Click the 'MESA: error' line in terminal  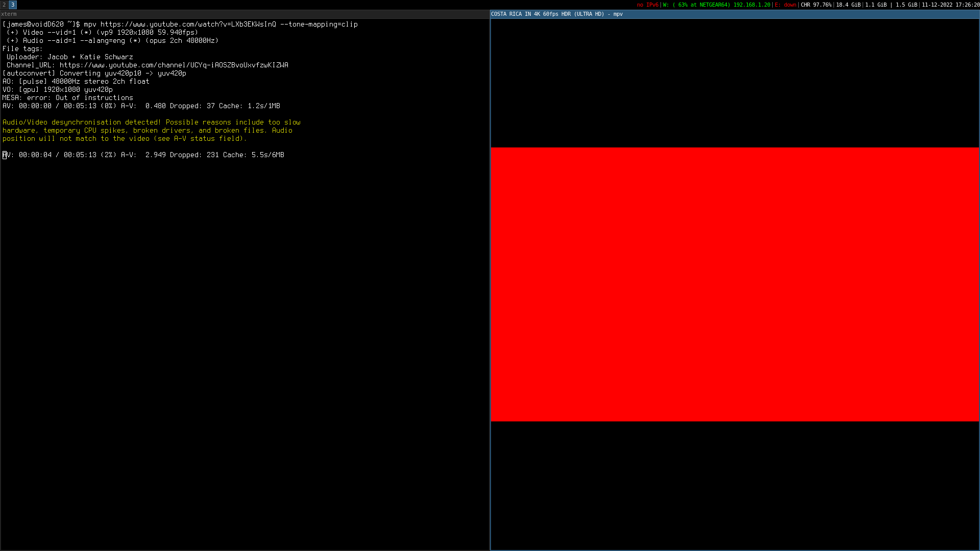(67, 98)
